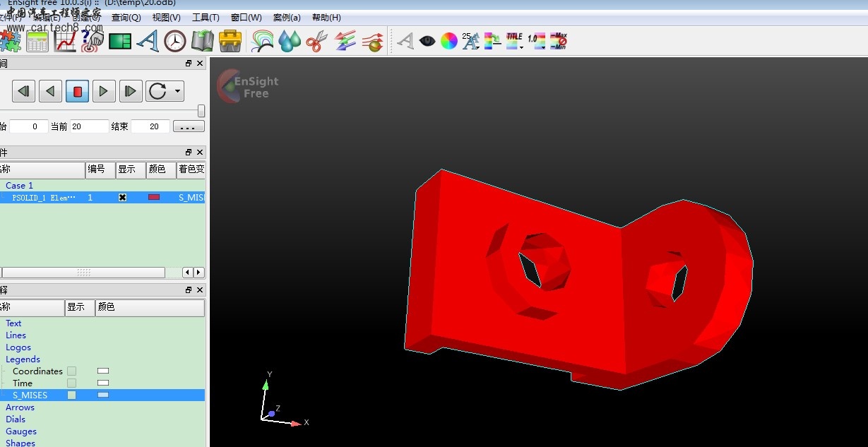Click the line graph plotter icon
This screenshot has height=447, width=868.
66,42
